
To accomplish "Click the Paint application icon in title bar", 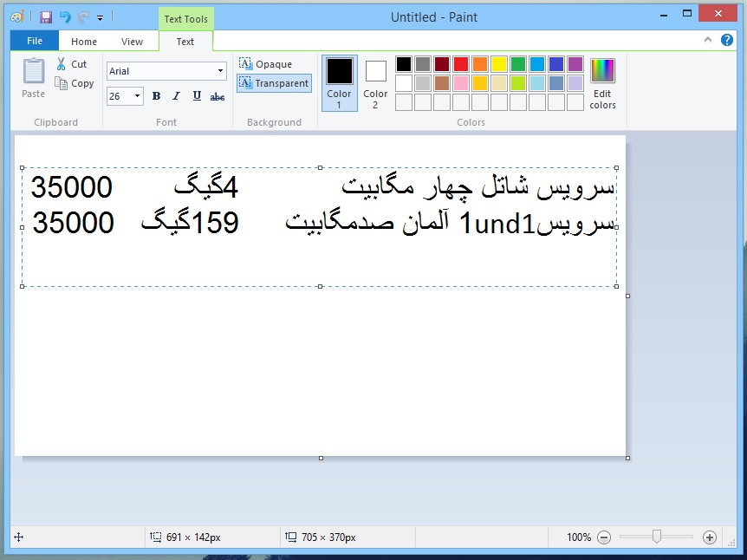I will (17, 17).
